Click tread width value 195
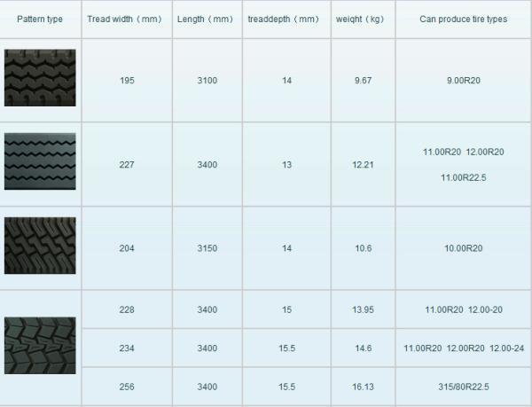Image resolution: width=532 pixels, height=407 pixels. coord(127,81)
